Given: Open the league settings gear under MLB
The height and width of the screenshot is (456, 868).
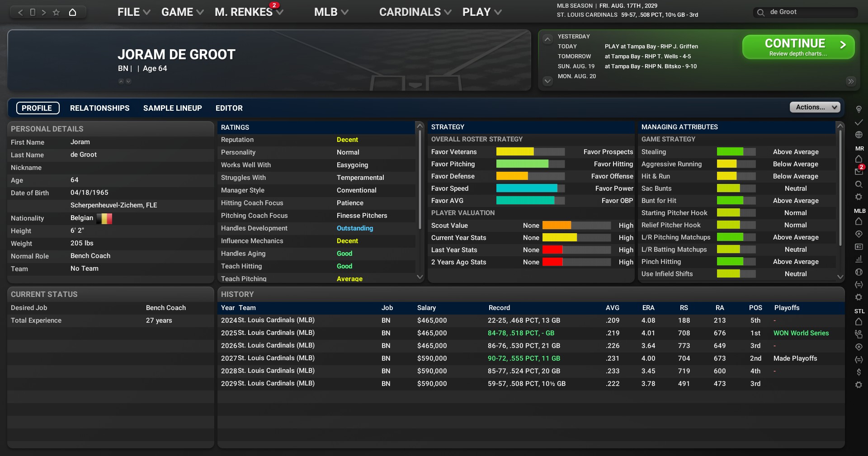Looking at the screenshot, I should point(859,297).
